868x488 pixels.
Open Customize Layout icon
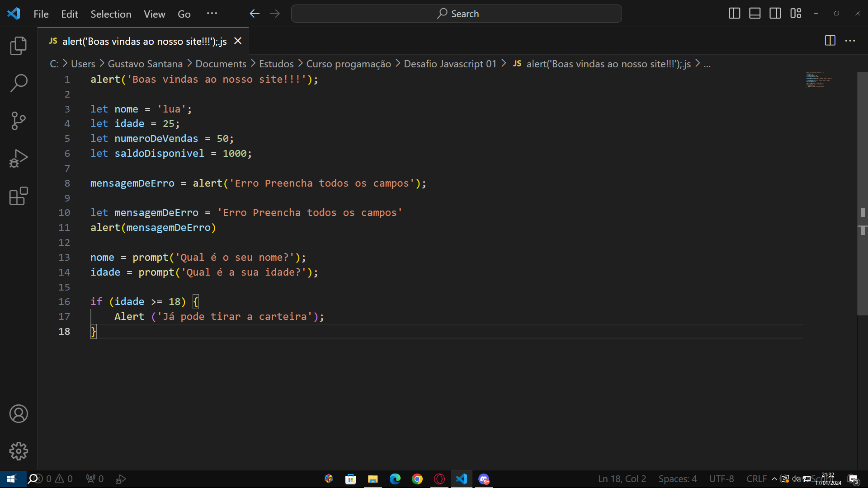tap(796, 14)
